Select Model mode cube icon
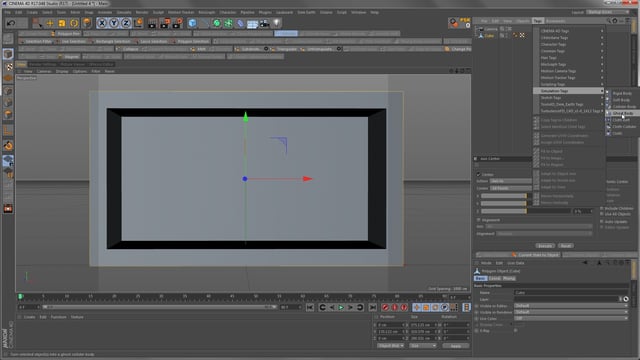The image size is (640, 360). tap(8, 54)
